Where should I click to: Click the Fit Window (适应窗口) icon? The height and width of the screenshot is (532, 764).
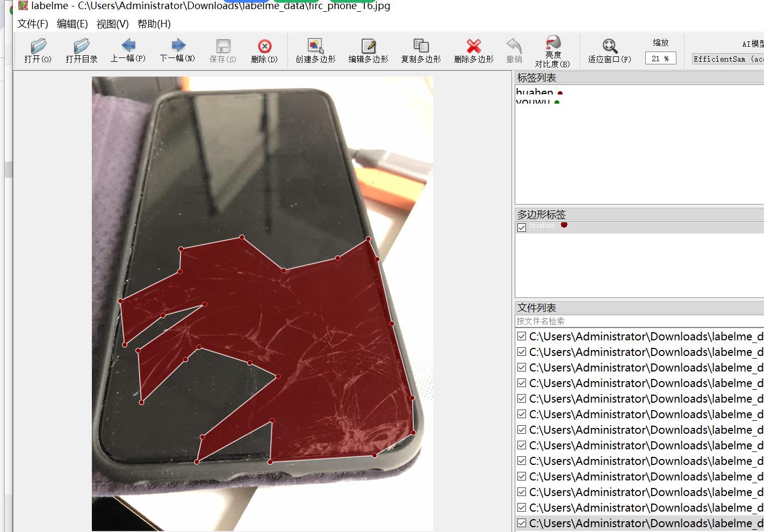pos(609,46)
